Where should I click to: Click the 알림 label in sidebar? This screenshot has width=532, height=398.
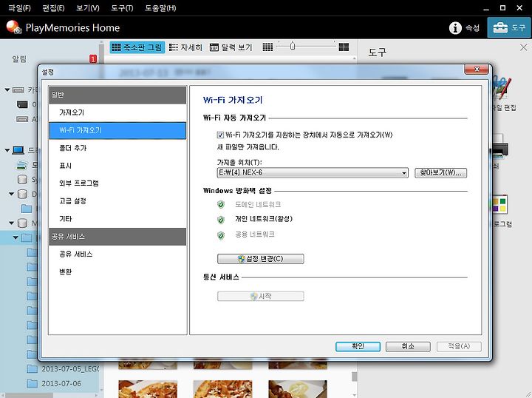[19, 58]
